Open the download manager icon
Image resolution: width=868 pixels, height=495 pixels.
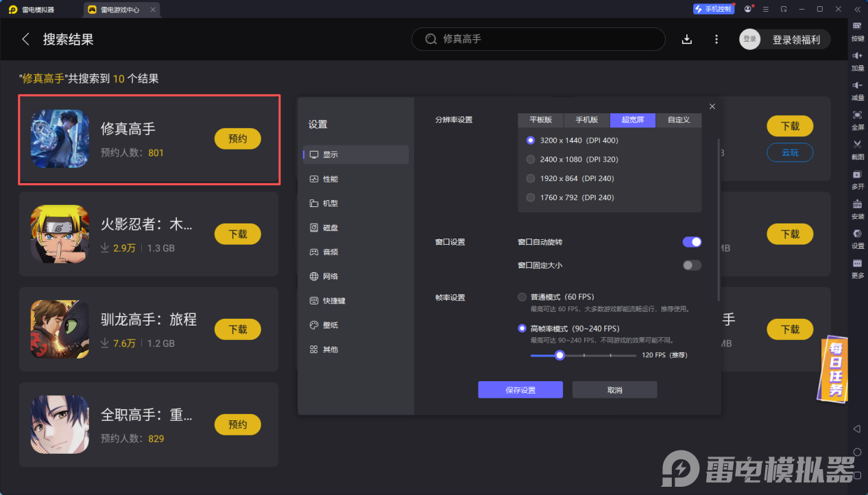tap(687, 39)
